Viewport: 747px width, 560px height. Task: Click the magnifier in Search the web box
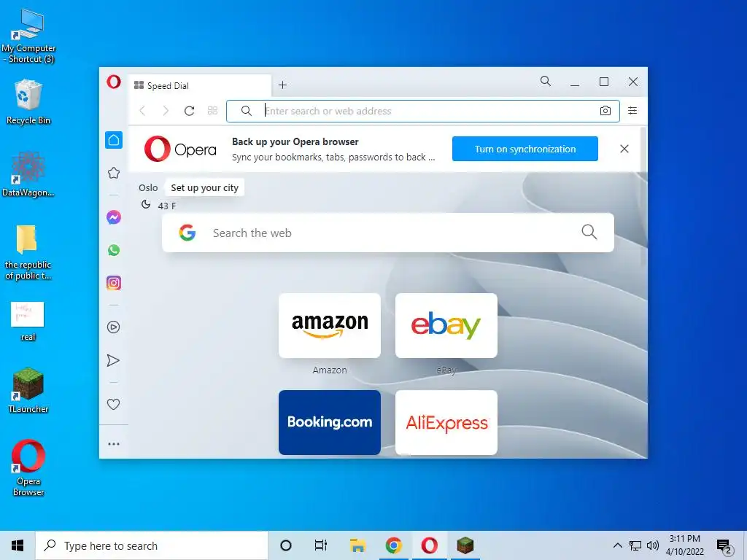point(589,232)
